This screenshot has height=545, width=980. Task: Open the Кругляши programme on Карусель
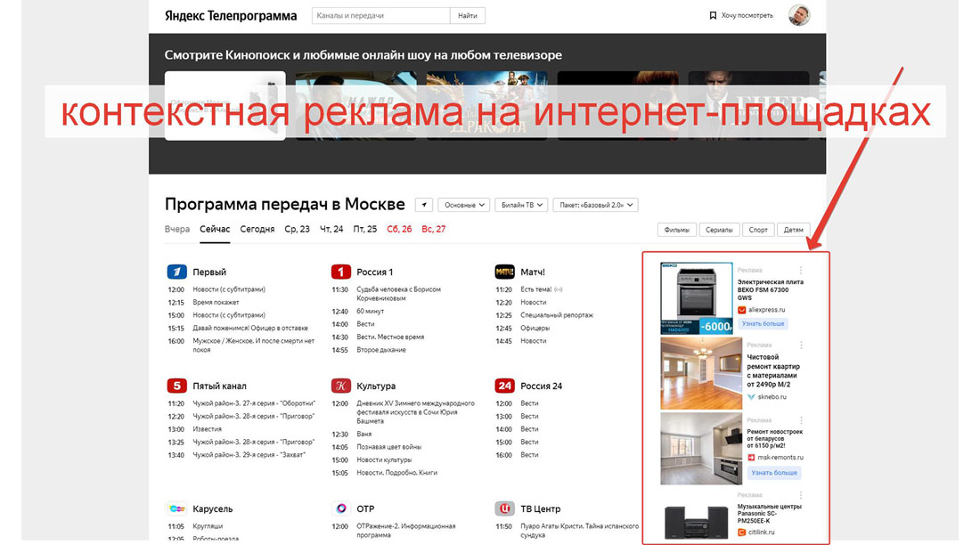(208, 526)
